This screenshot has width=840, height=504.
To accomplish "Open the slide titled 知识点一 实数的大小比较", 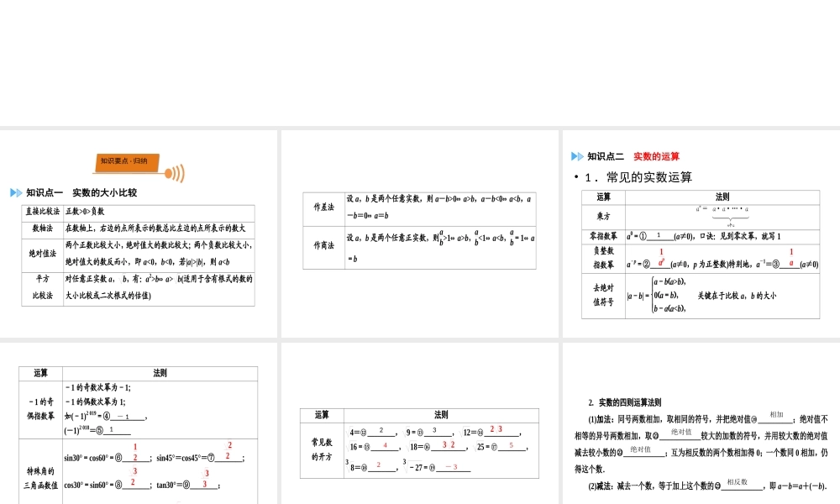I will click(x=139, y=234).
